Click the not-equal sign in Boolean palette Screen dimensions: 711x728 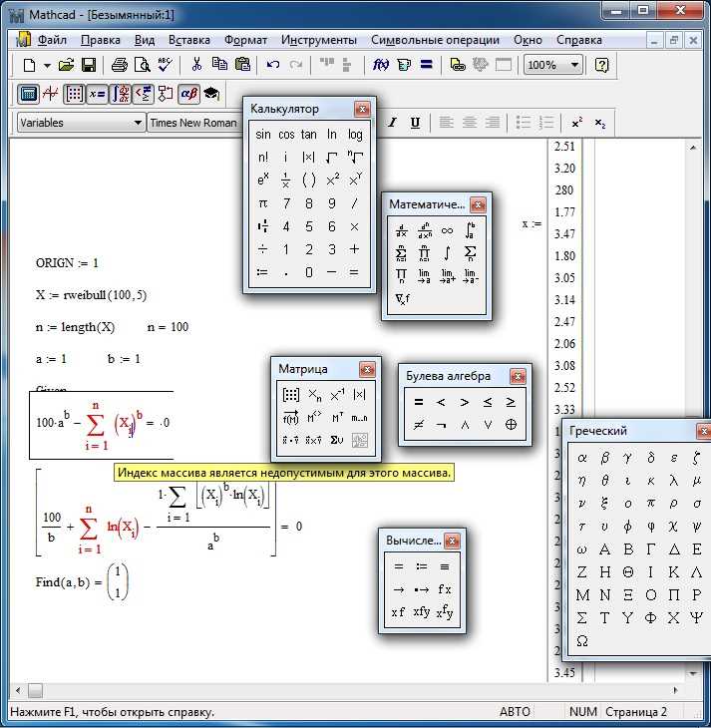419,425
